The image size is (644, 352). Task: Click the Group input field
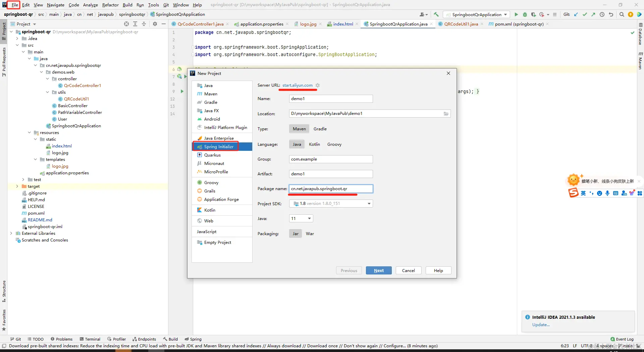[331, 159]
